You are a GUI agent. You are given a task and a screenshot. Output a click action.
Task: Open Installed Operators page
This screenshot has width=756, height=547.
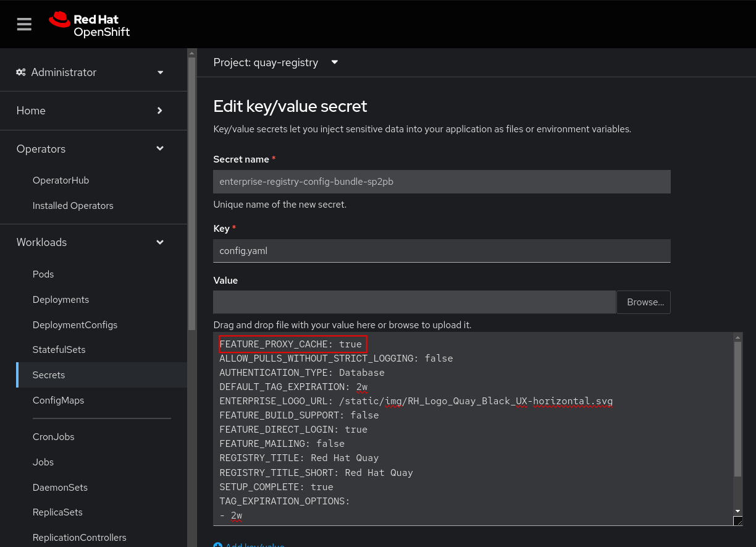tap(73, 206)
